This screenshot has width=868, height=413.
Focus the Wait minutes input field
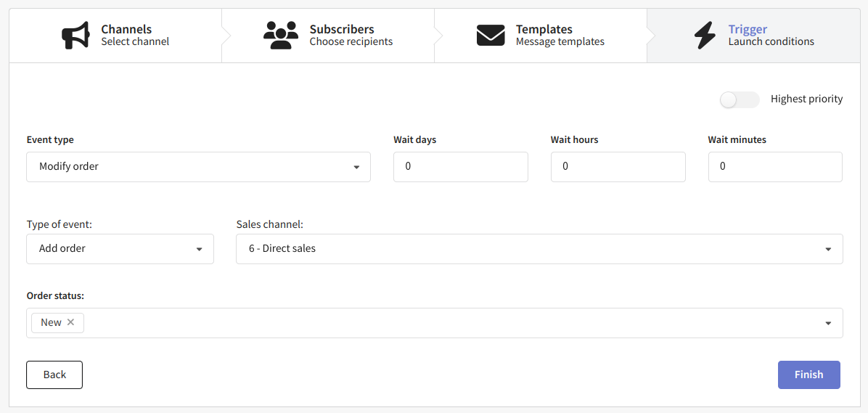pos(775,167)
